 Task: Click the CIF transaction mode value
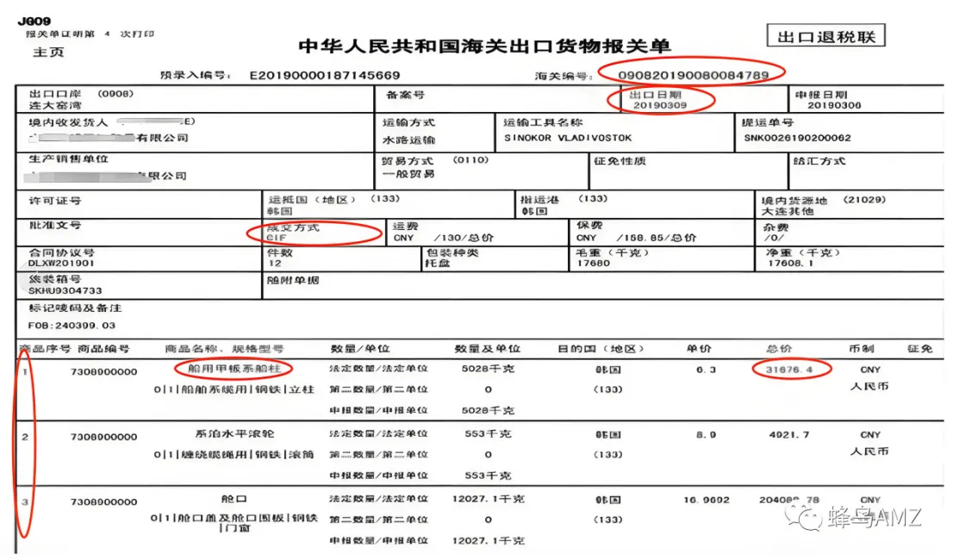277,238
